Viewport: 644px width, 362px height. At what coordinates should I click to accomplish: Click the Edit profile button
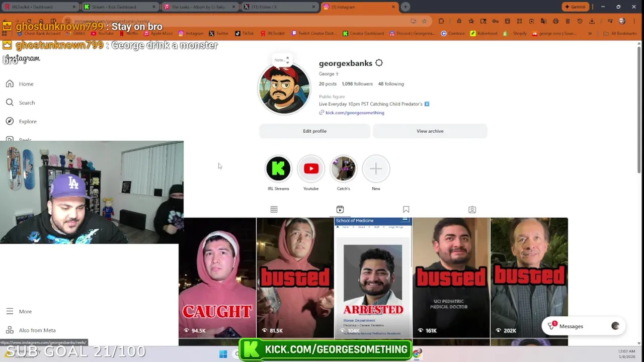pyautogui.click(x=314, y=131)
